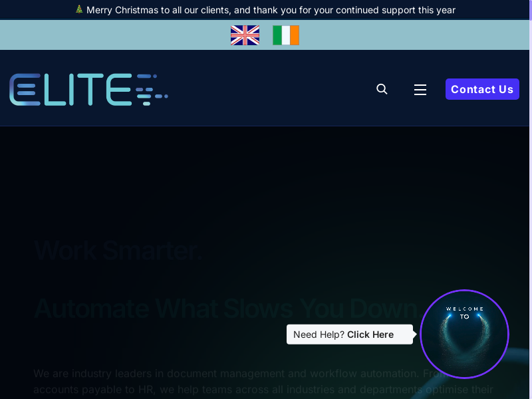
Task: Expand the hamburger navigation menu
Action: [420, 90]
